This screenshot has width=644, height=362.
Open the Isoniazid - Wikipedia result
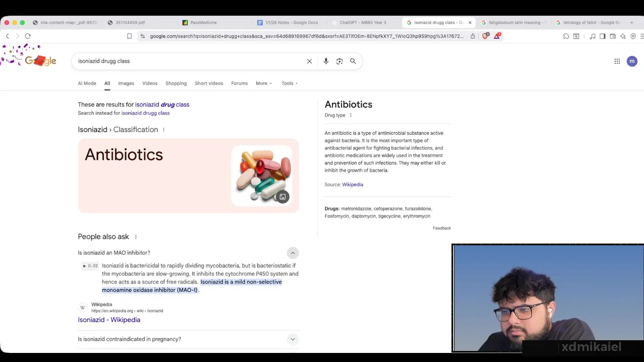pos(109,320)
